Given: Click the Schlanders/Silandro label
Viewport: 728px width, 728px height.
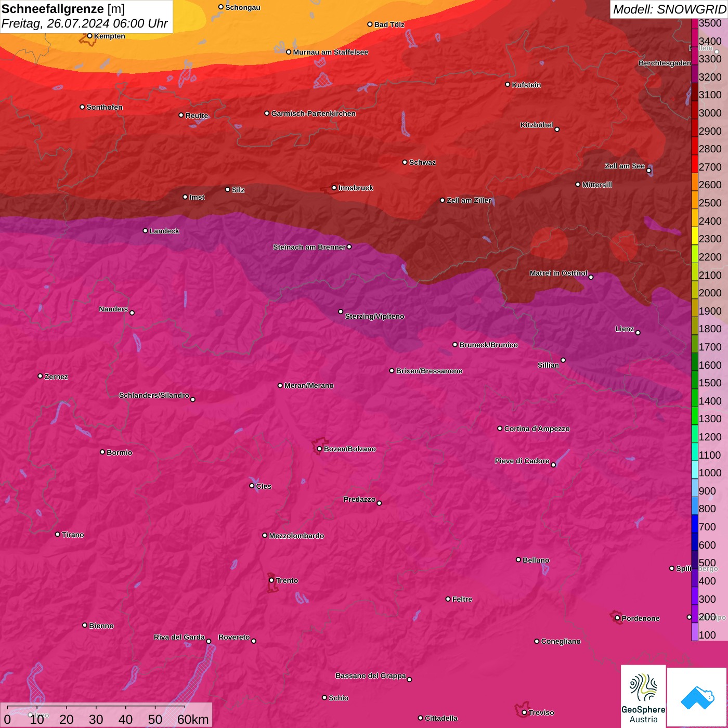Looking at the screenshot, I should click(154, 395).
